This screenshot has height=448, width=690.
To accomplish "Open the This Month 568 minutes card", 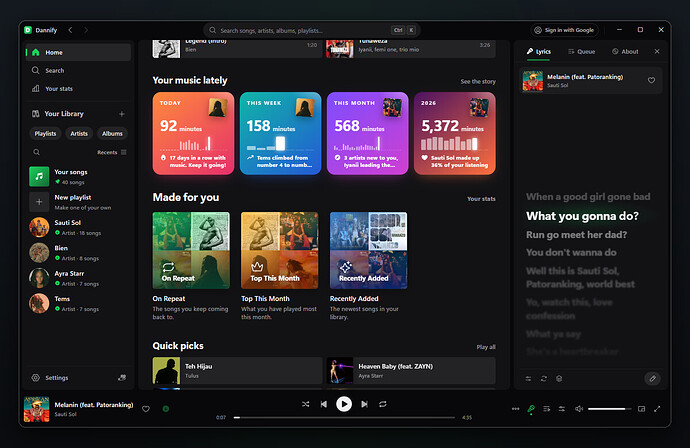I will coord(367,133).
